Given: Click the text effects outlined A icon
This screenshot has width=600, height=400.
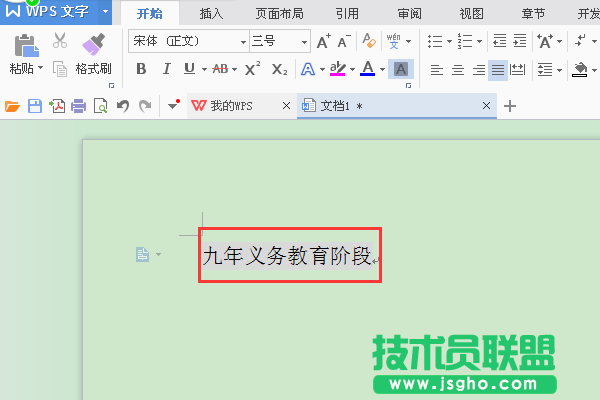Looking at the screenshot, I should [x=308, y=69].
